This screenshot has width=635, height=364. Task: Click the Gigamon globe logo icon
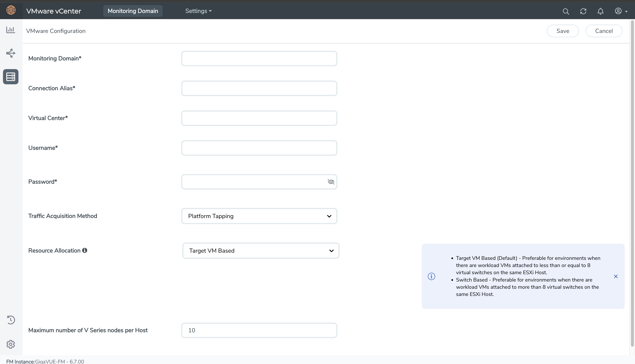(x=11, y=10)
